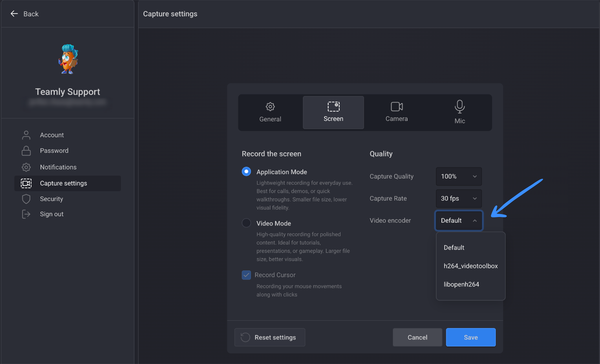Screen dimensions: 600x364
Task: Click the Video encoder label
Action: point(390,220)
